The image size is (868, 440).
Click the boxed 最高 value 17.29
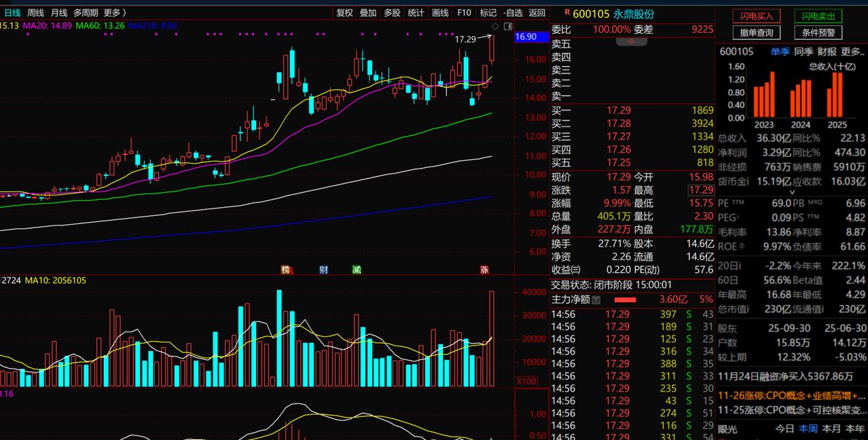[701, 190]
